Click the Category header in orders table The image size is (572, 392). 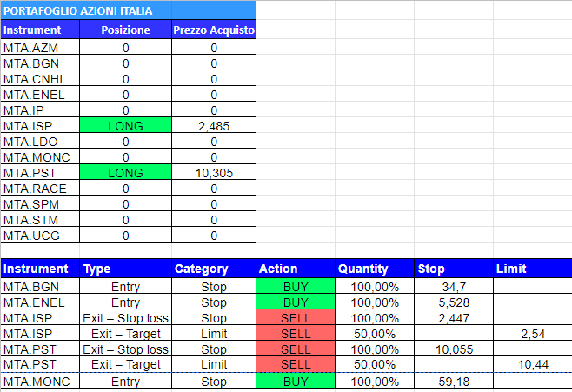point(214,269)
